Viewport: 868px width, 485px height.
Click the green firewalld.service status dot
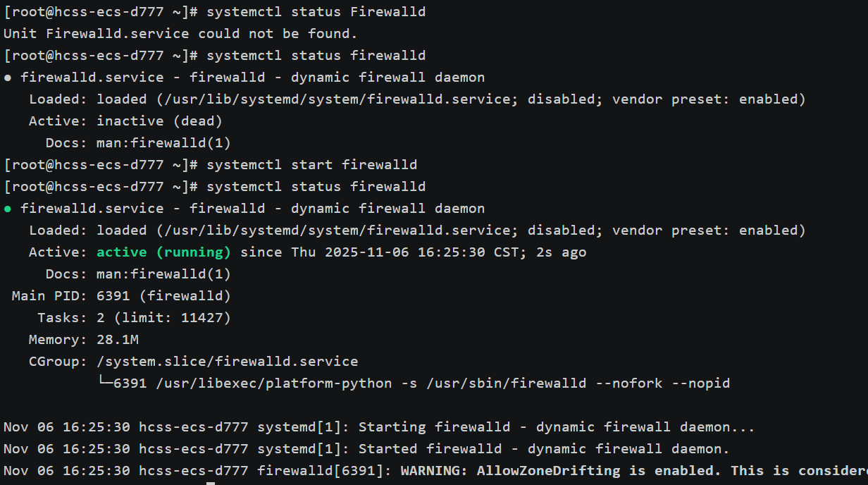(8, 209)
